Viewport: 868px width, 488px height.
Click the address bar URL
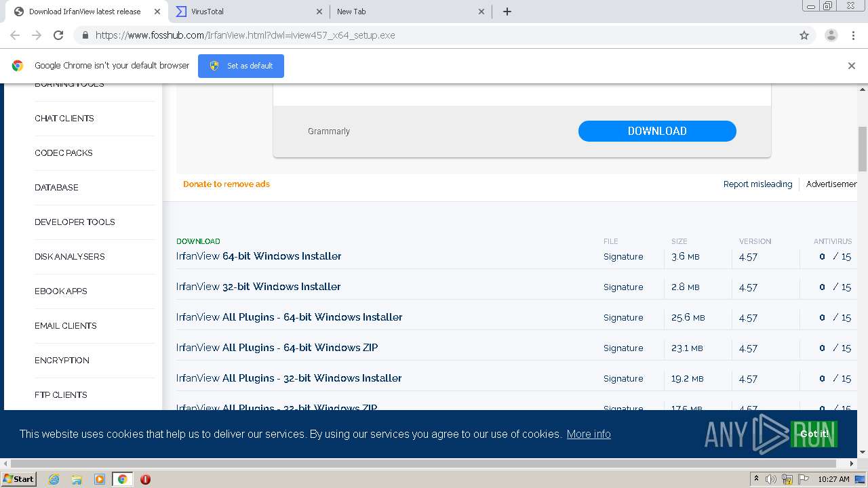click(245, 35)
